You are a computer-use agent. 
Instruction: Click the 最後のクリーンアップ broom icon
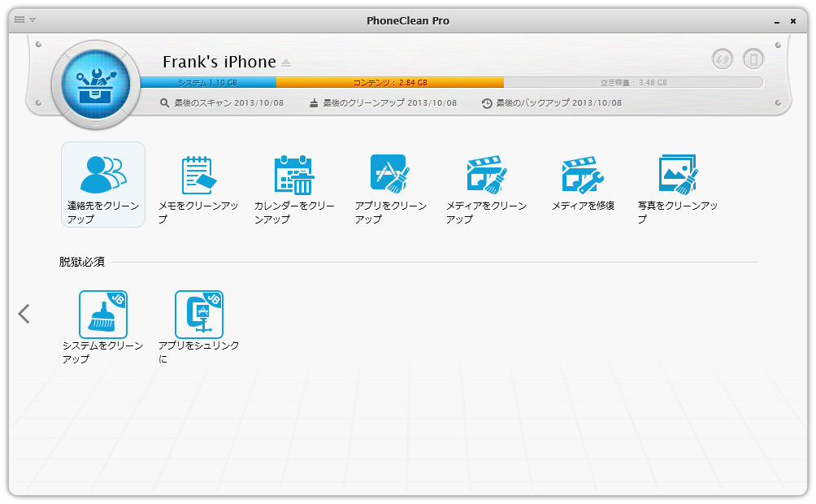(x=314, y=103)
